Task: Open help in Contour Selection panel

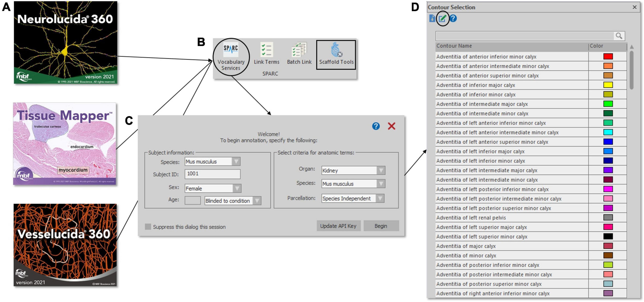Action: (x=453, y=18)
